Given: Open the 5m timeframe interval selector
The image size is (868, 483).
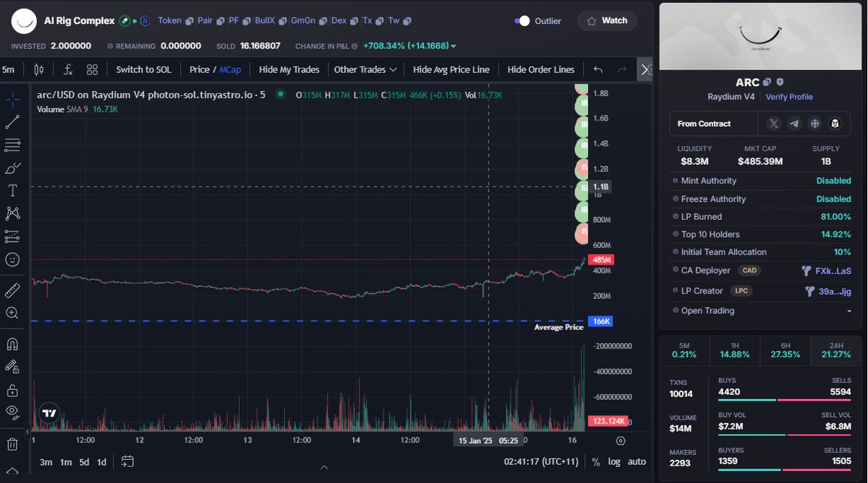Looking at the screenshot, I should tap(9, 69).
